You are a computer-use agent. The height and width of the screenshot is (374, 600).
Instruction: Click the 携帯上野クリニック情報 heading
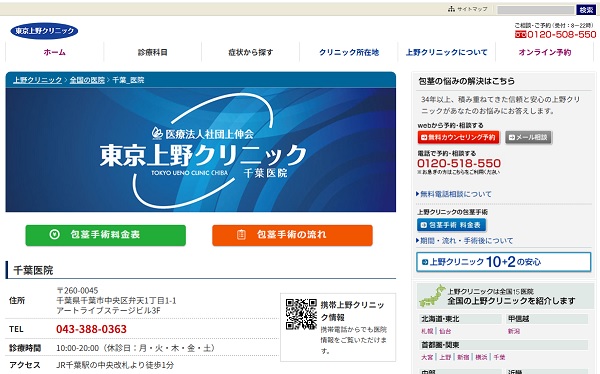352,311
